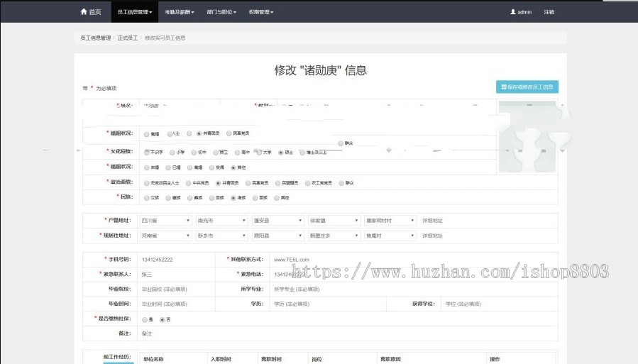
Task: Open 户籍地址 village dropdown in first address row
Action: coord(390,221)
